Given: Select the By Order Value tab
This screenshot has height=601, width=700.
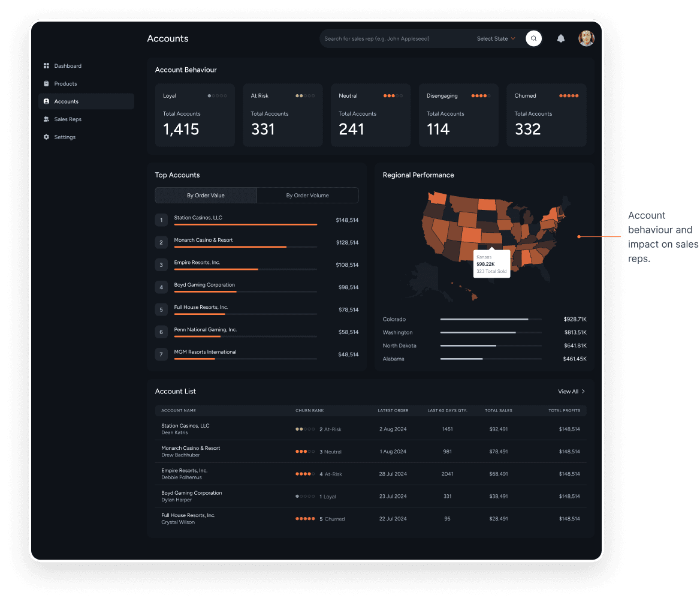Looking at the screenshot, I should tap(205, 195).
